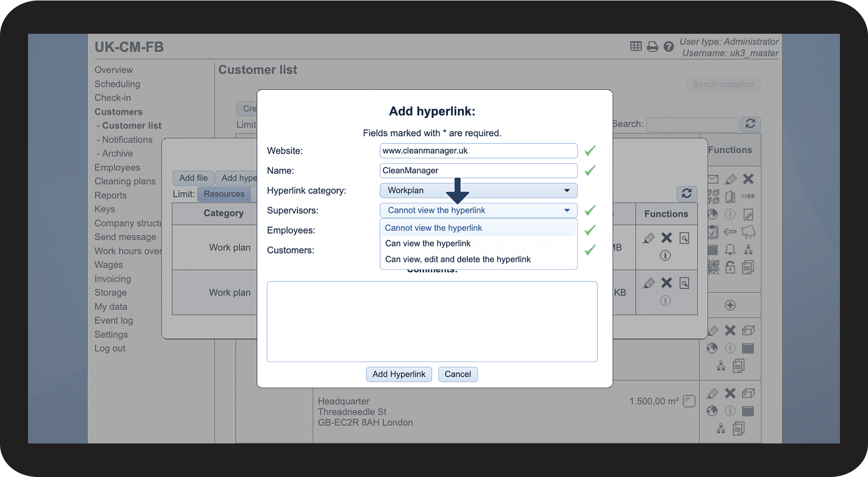Click the table view icon in header
The width and height of the screenshot is (868, 477).
tap(636, 46)
